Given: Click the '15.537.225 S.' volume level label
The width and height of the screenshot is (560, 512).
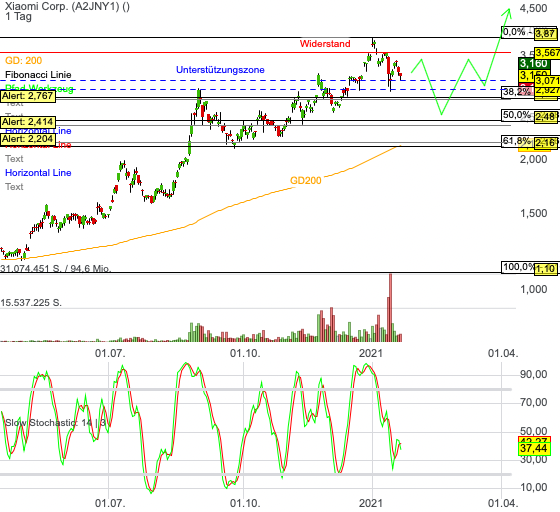Looking at the screenshot, I should coord(31,303).
